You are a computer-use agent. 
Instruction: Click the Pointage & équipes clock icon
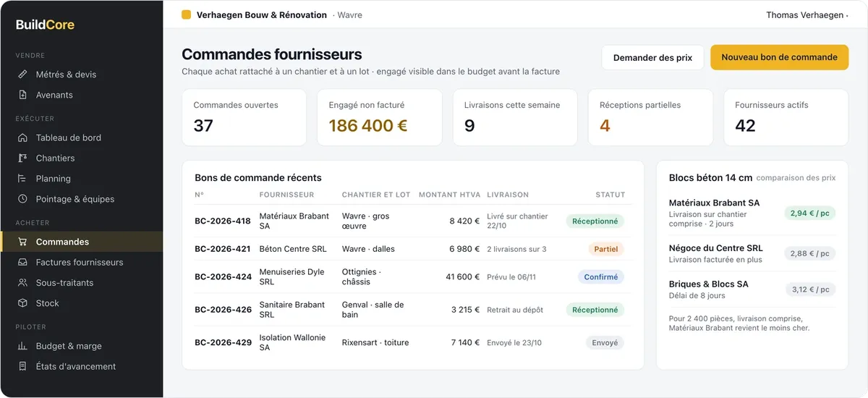point(22,199)
